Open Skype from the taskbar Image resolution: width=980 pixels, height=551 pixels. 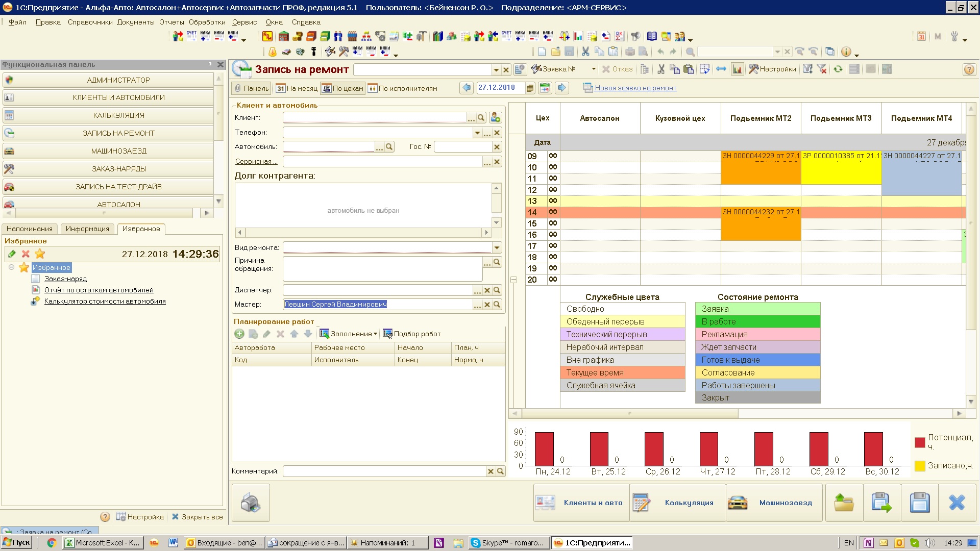[509, 543]
